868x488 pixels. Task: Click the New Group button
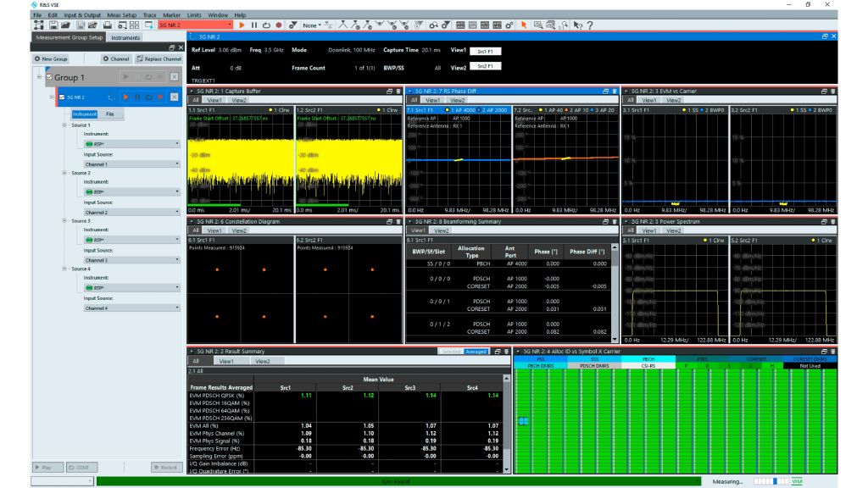pyautogui.click(x=51, y=58)
